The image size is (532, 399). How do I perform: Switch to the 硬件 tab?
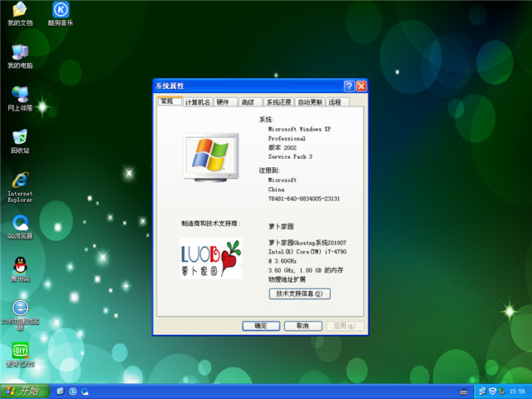pyautogui.click(x=225, y=102)
